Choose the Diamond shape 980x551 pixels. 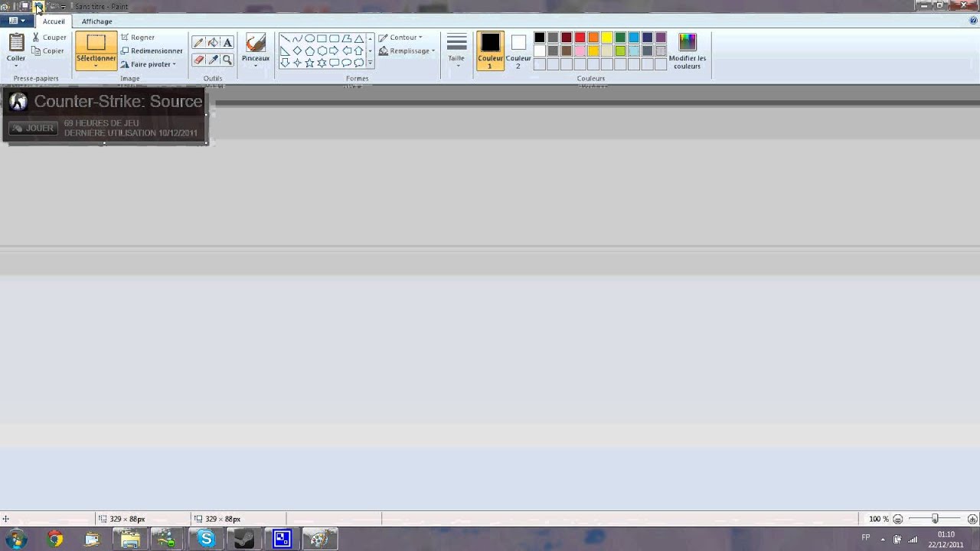click(297, 51)
